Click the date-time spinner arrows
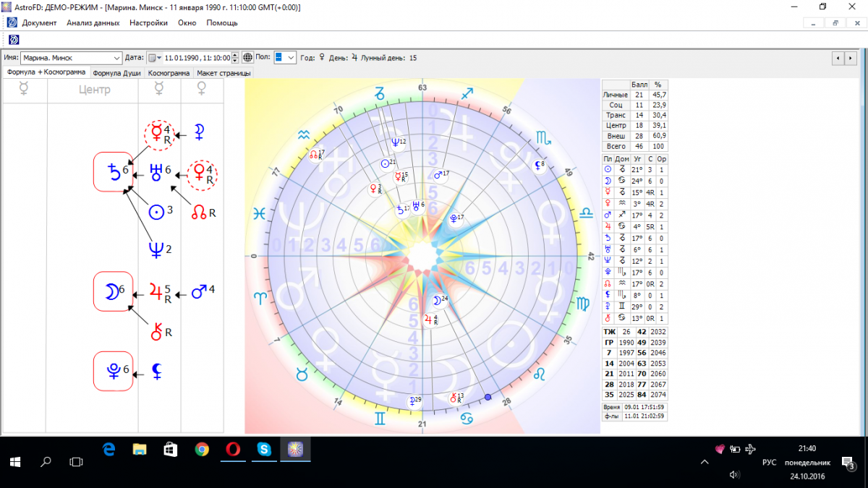 (235, 58)
